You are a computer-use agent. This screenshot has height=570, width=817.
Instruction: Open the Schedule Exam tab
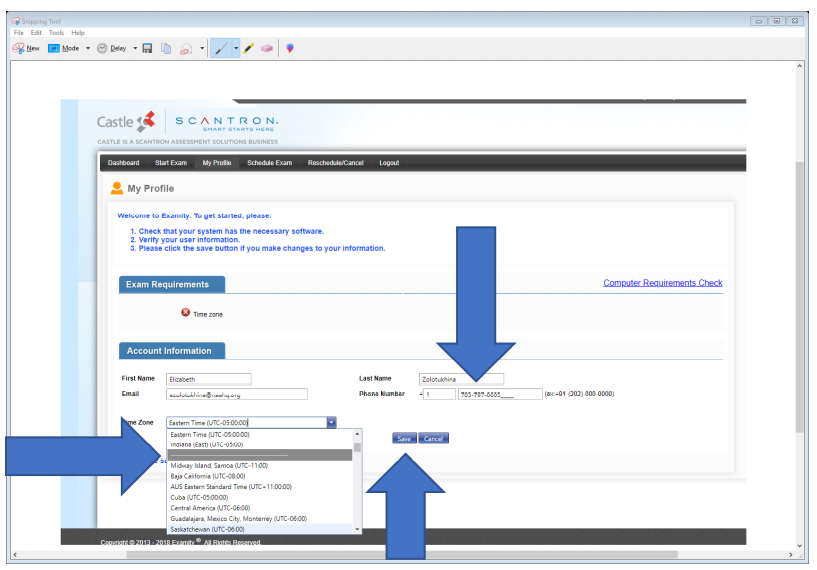point(269,163)
